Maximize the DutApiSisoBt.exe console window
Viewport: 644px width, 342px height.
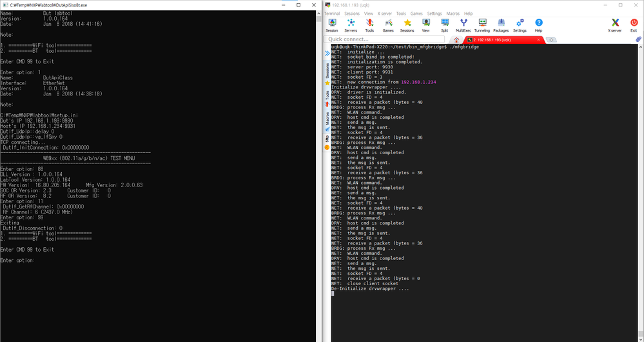298,5
